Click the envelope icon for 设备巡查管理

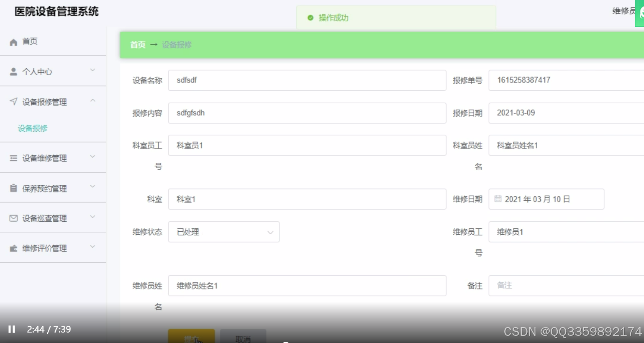[13, 218]
